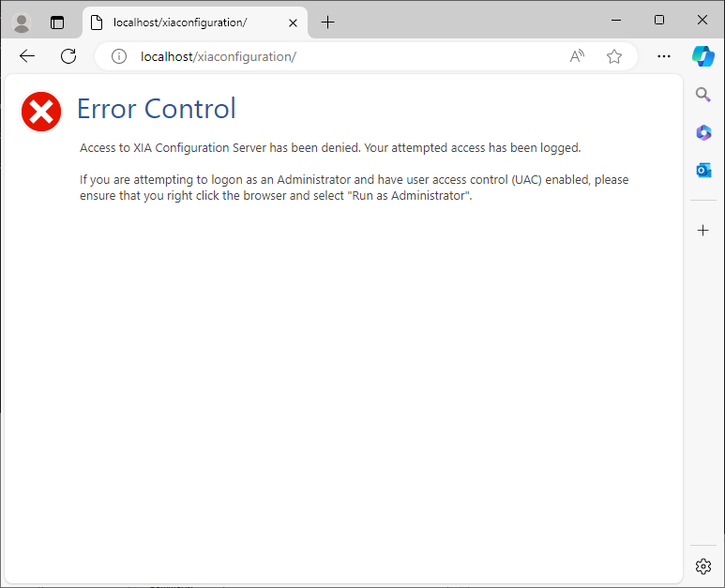
Task: Click the red error X icon
Action: click(x=41, y=112)
